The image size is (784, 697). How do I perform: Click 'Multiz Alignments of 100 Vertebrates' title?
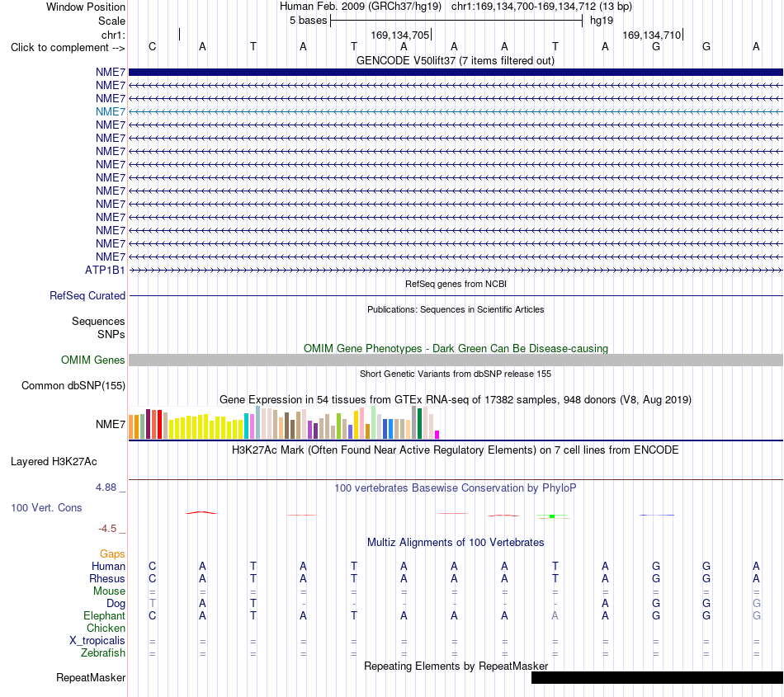click(x=456, y=542)
